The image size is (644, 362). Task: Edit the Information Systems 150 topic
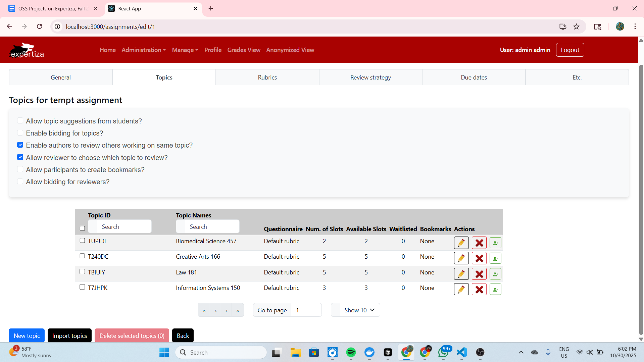coord(461,289)
